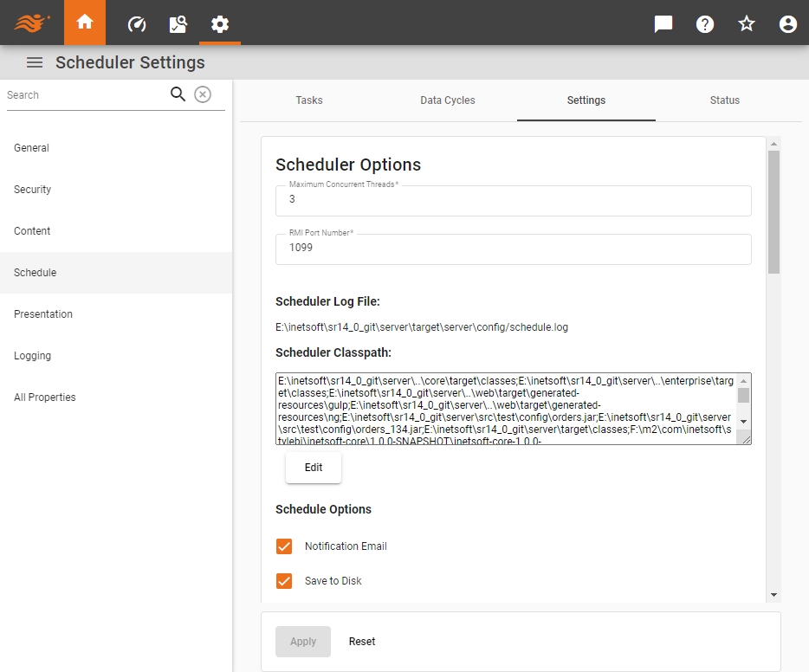
Task: Click the Reset button at the bottom
Action: 361,642
